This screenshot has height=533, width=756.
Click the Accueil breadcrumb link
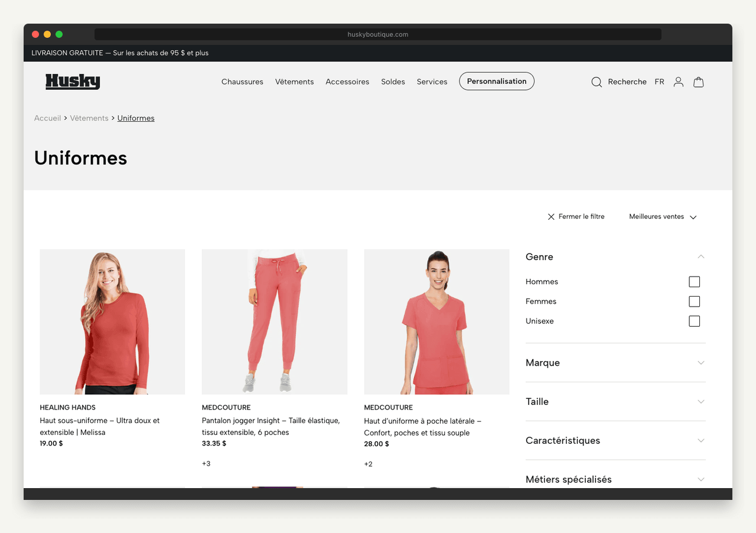point(47,118)
